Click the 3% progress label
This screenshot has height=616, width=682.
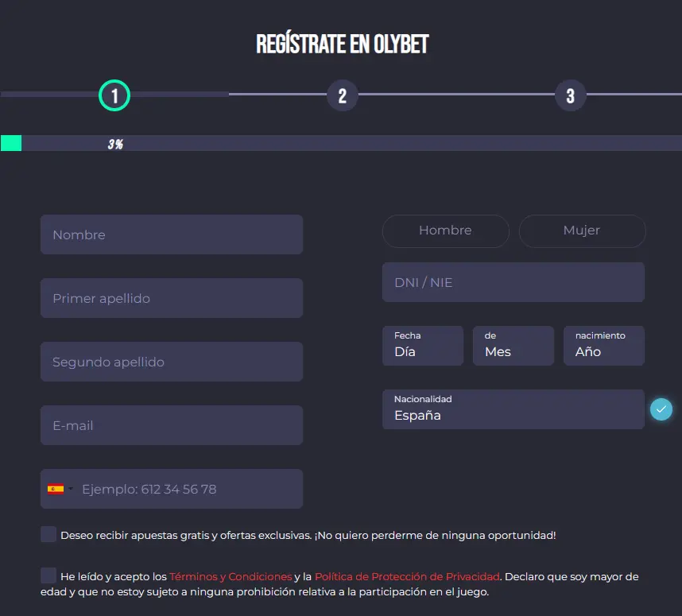click(116, 144)
